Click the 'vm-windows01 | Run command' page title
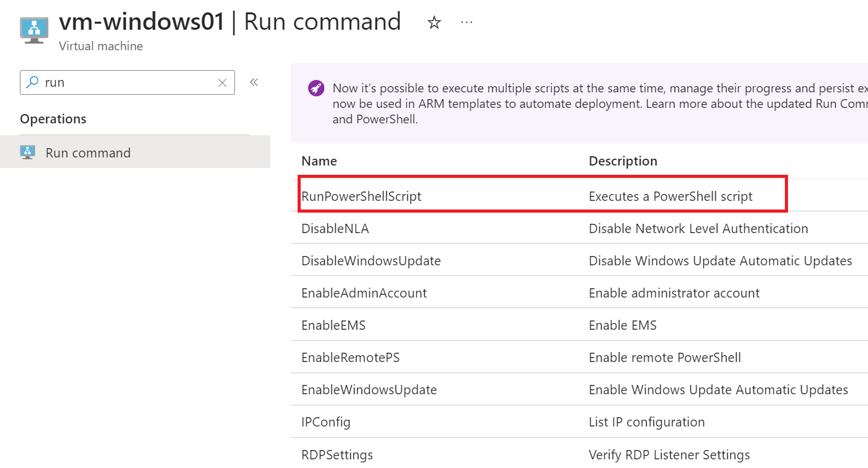 (x=230, y=22)
